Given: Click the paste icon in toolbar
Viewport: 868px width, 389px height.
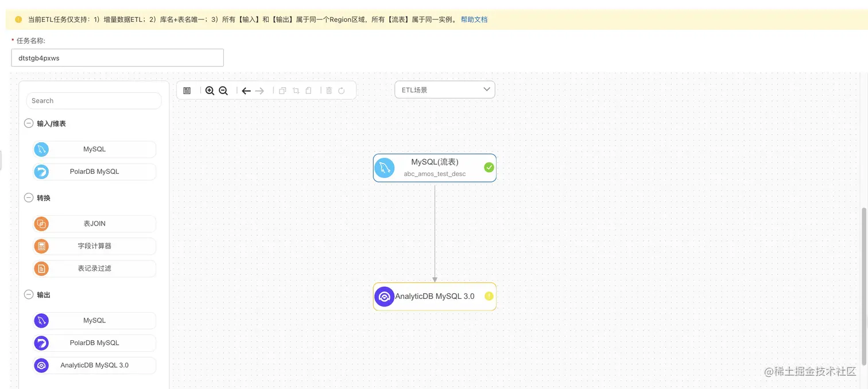Looking at the screenshot, I should tap(308, 91).
